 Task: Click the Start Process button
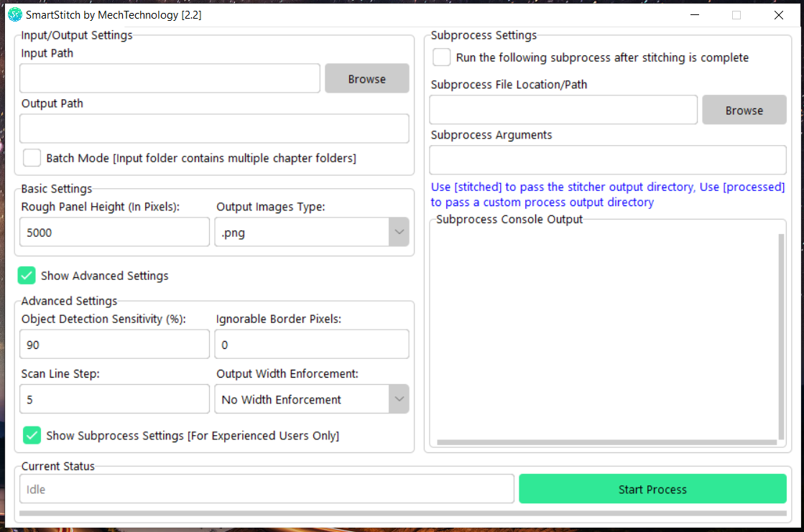(652, 489)
